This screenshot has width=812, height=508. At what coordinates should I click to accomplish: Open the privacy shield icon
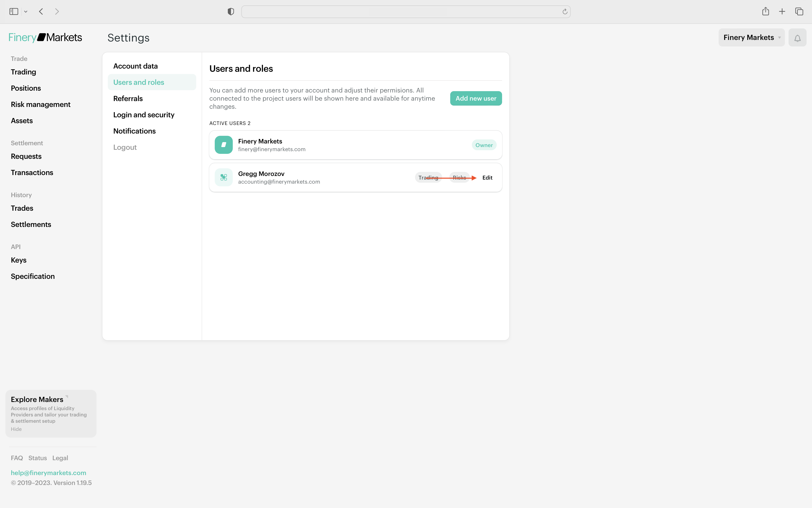click(x=231, y=12)
